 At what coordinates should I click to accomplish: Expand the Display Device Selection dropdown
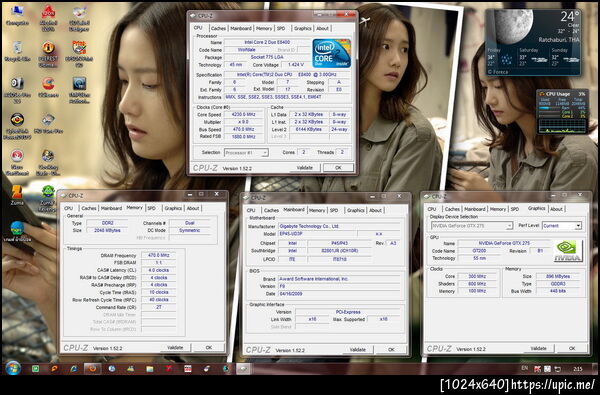point(471,226)
